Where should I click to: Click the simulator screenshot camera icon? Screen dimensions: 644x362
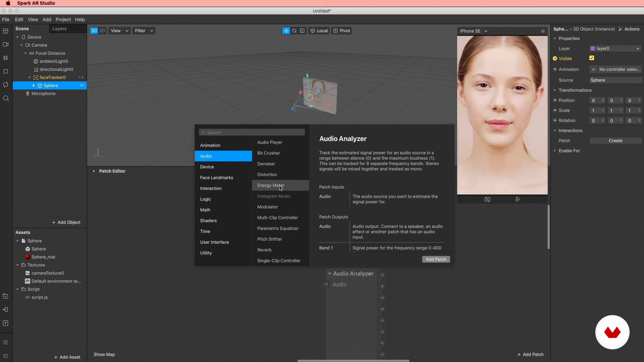pos(487,199)
